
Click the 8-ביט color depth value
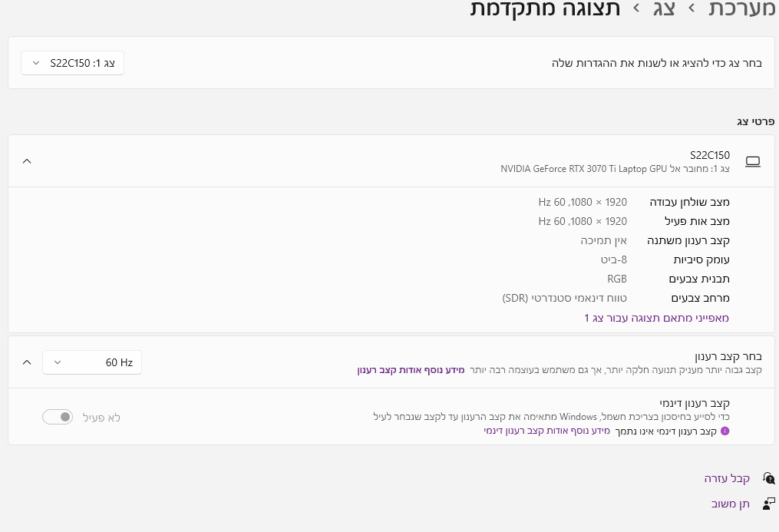(613, 259)
